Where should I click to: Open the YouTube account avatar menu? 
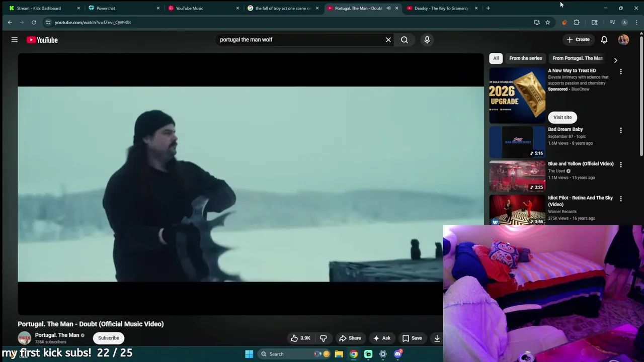624,40
